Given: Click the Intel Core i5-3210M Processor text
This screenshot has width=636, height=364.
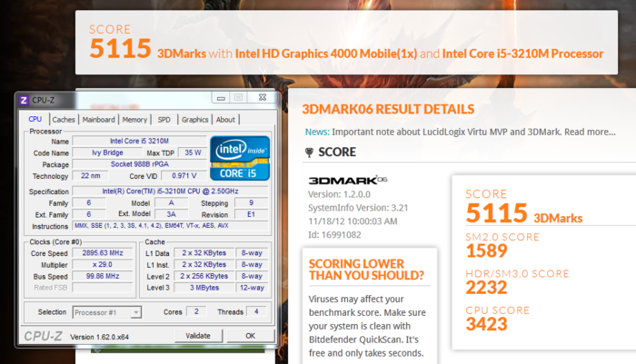Looking at the screenshot, I should [x=522, y=54].
